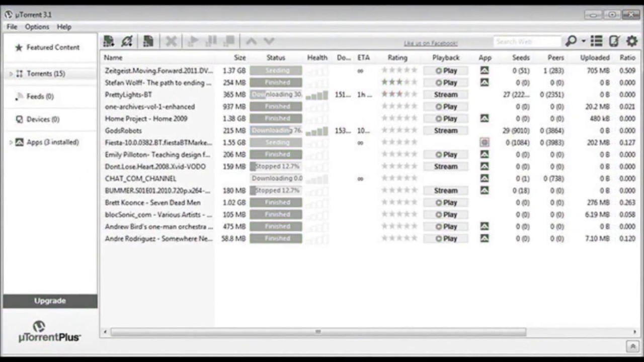Click the Upgrade button
644x362 pixels.
click(x=50, y=301)
